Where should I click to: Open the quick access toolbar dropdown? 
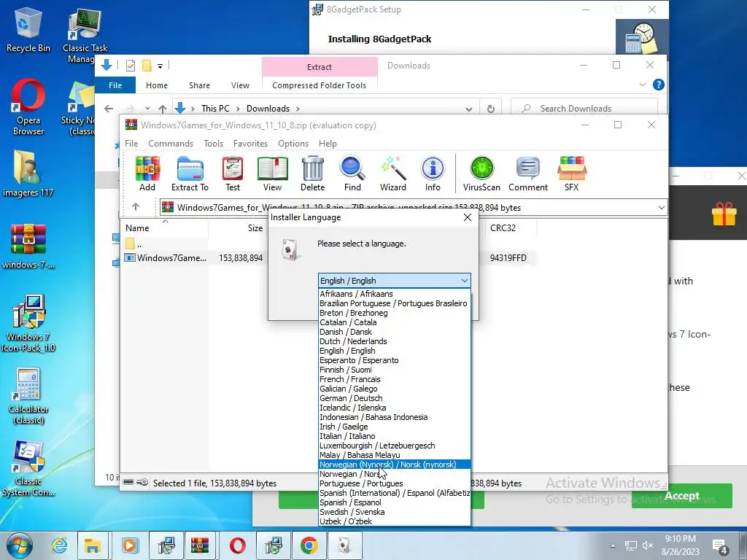[x=160, y=66]
